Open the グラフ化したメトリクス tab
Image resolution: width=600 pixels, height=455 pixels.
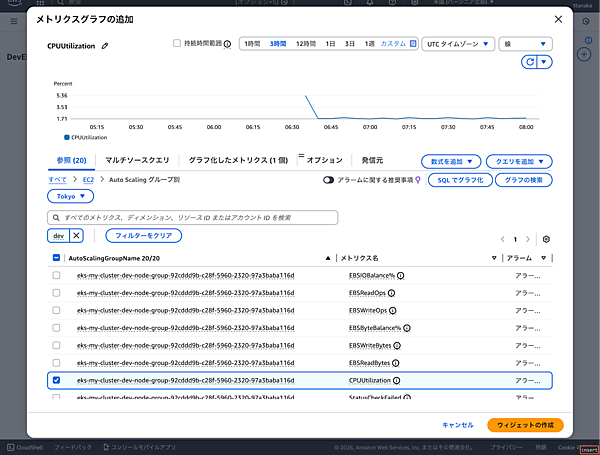239,160
